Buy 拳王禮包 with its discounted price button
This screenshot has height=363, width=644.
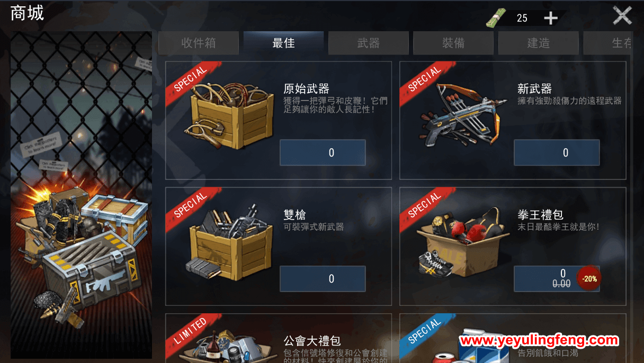pyautogui.click(x=557, y=278)
